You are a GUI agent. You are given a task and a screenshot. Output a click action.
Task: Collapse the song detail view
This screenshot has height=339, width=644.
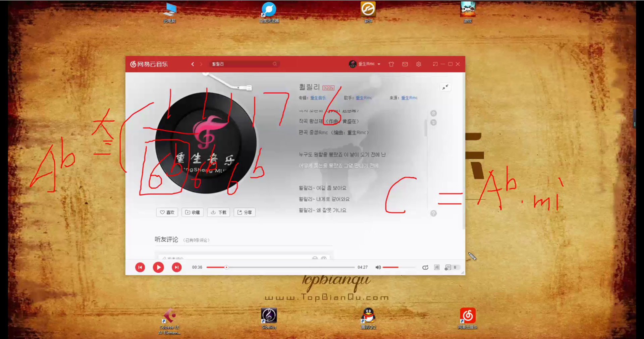(445, 87)
